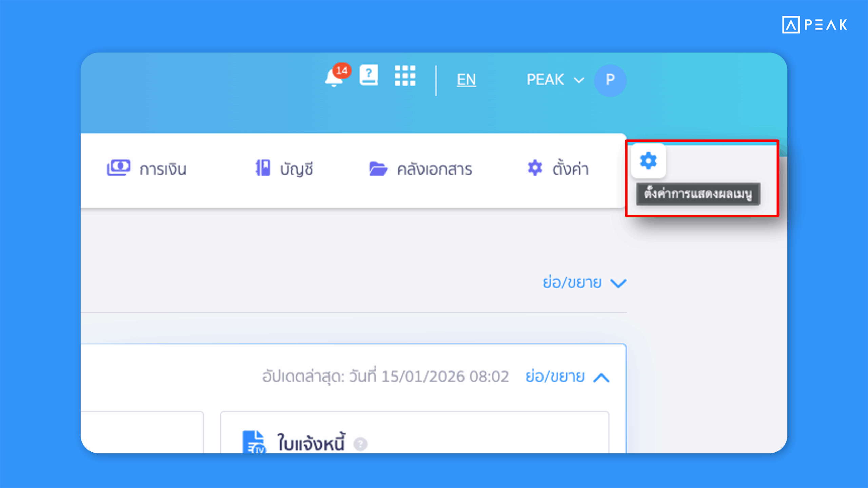Image resolution: width=868 pixels, height=488 pixels.
Task: Open the PEAK company dropdown
Action: (x=555, y=80)
